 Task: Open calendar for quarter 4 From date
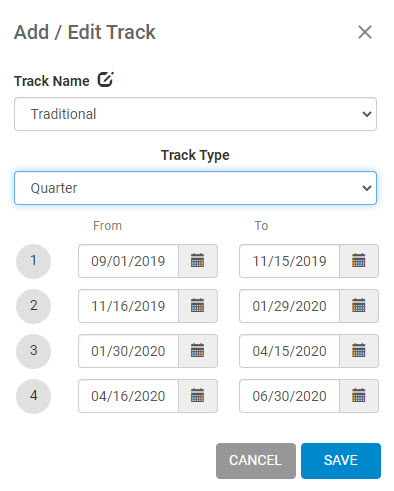(x=198, y=396)
